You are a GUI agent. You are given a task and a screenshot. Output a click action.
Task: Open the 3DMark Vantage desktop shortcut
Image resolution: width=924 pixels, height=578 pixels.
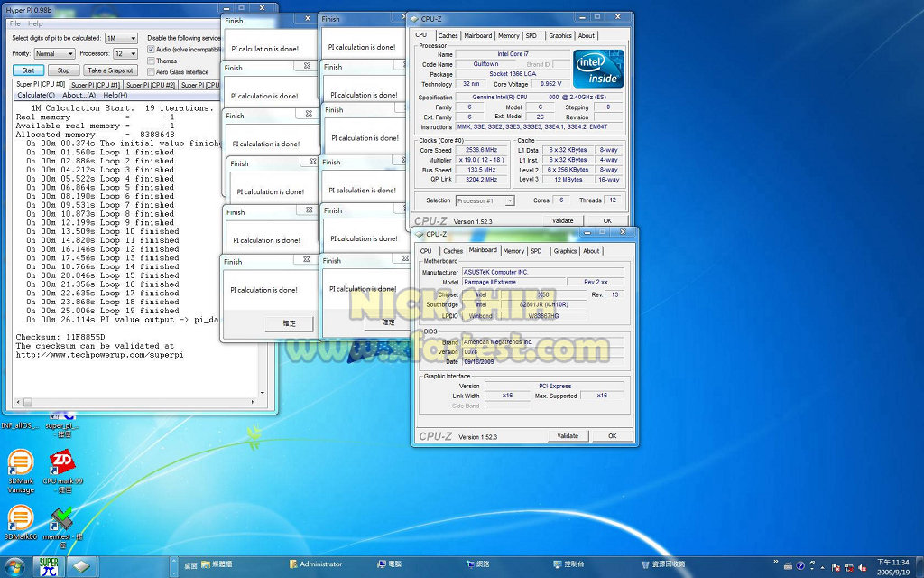pyautogui.click(x=20, y=462)
